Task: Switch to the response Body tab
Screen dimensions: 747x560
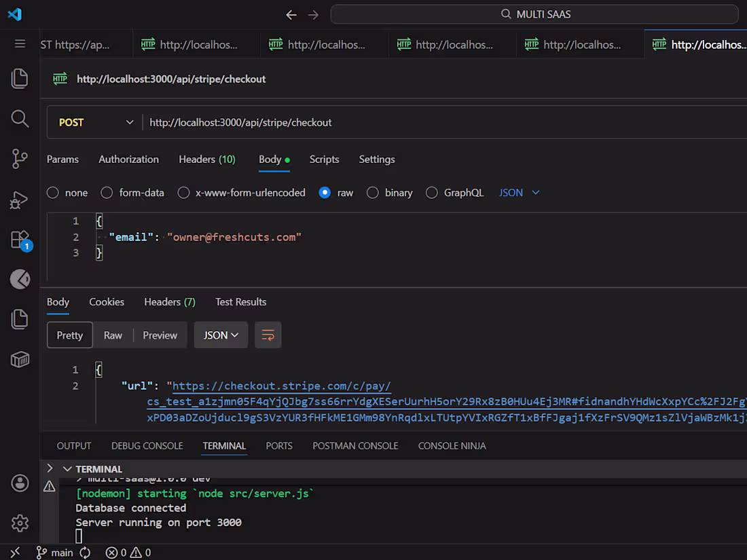Action: coord(58,302)
